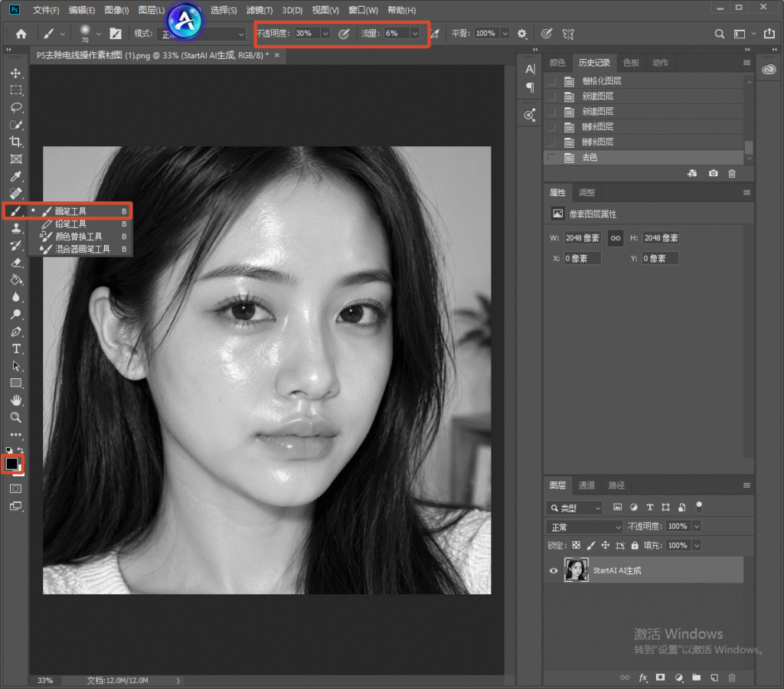
Task: Toggle lock all on layer
Action: click(x=635, y=546)
